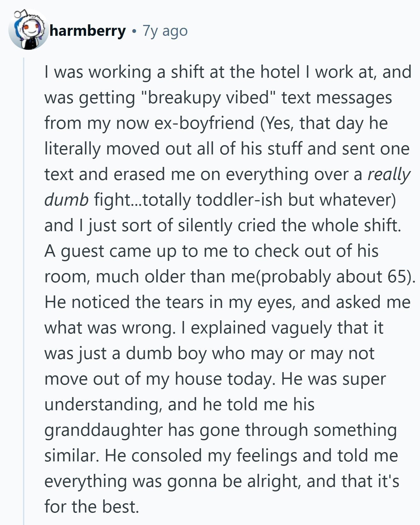
Task: Click the sentence beginning 'A guest came up'
Action: click(211, 251)
